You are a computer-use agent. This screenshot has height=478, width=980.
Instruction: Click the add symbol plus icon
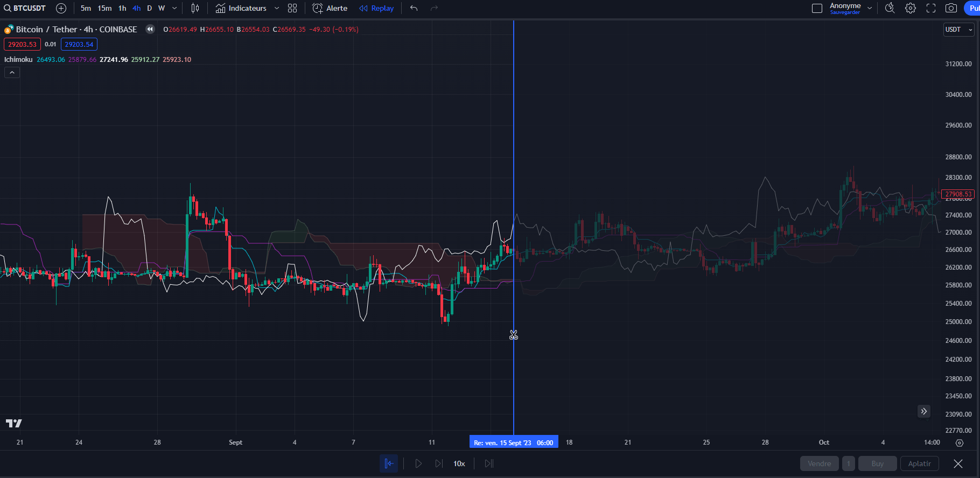(61, 8)
